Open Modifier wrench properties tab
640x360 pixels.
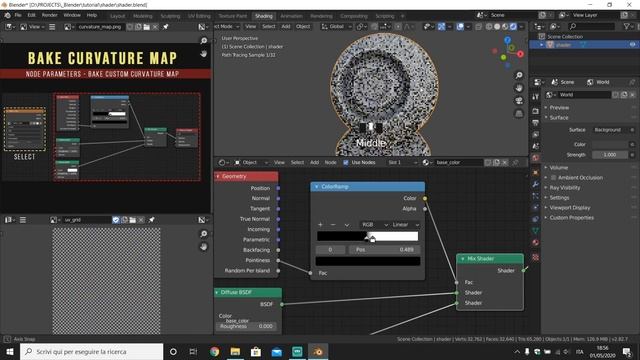(x=536, y=184)
